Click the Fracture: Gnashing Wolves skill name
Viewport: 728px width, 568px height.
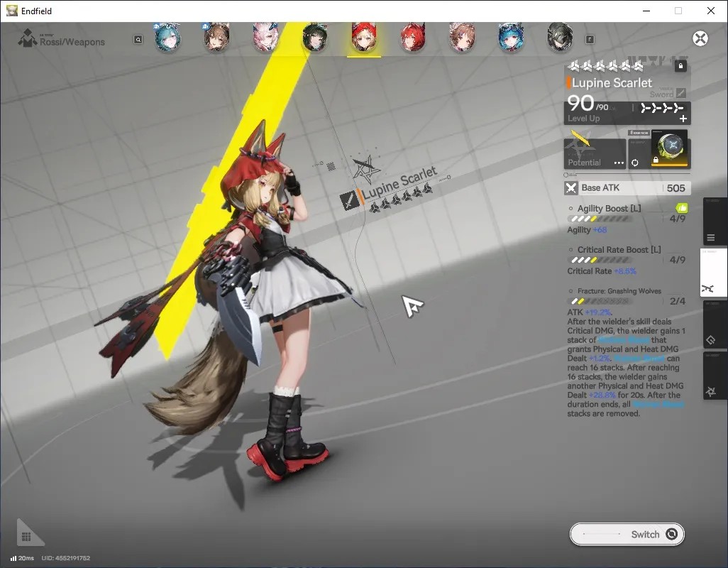pyautogui.click(x=619, y=291)
